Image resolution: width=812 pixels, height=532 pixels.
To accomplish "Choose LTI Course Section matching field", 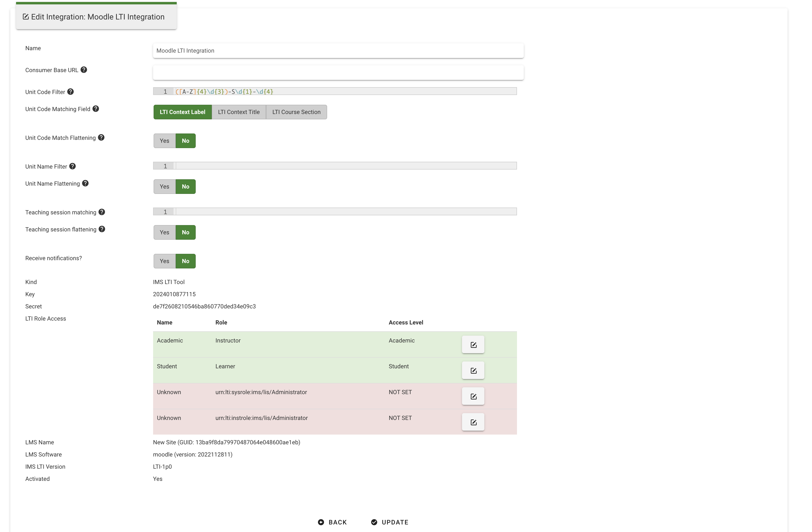I will [x=296, y=112].
